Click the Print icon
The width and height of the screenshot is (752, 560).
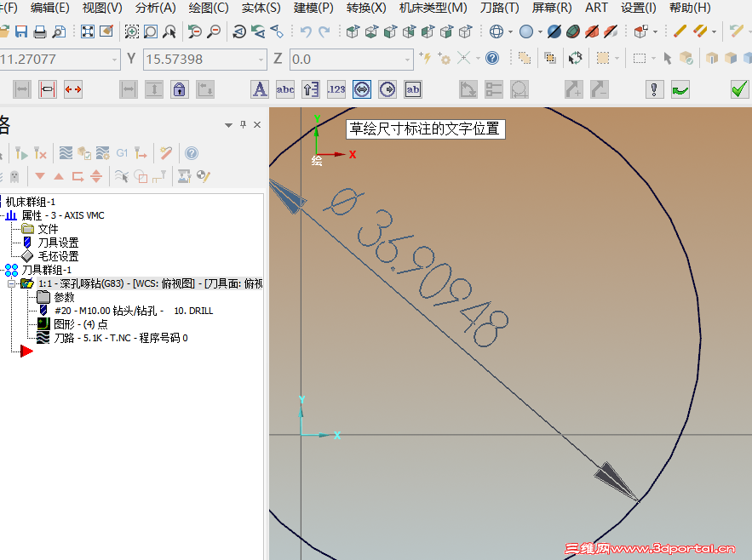(x=40, y=31)
